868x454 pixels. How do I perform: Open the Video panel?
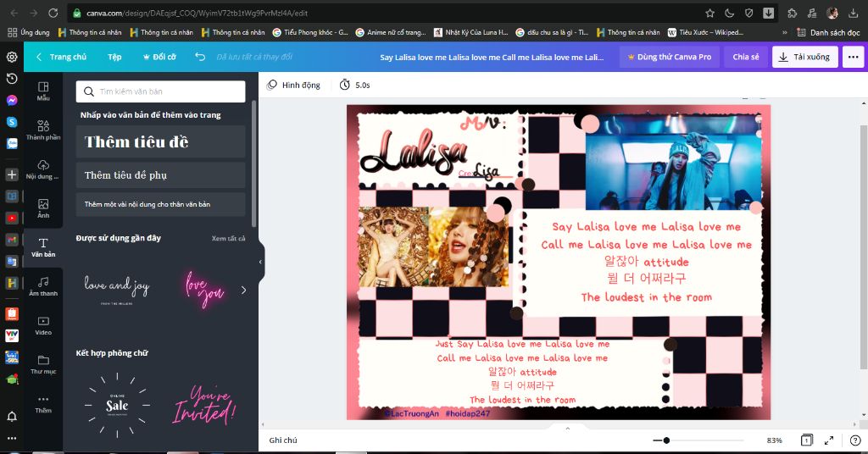click(x=43, y=325)
